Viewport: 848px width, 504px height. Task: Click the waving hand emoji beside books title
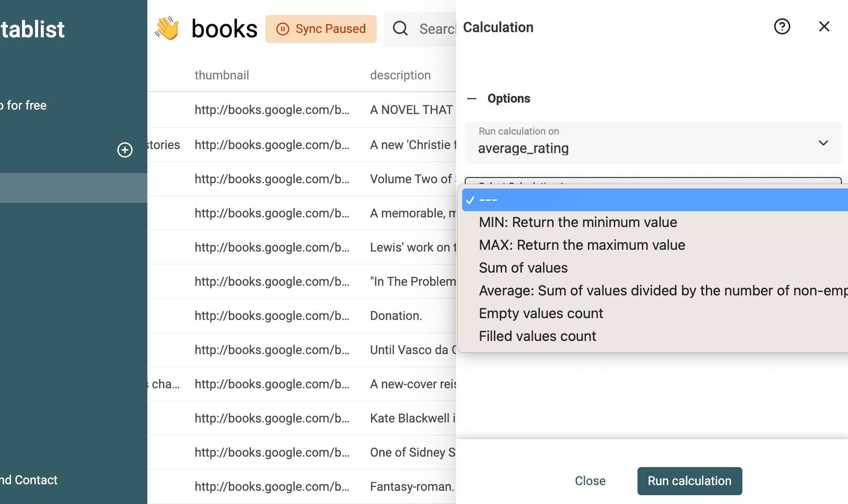[167, 28]
